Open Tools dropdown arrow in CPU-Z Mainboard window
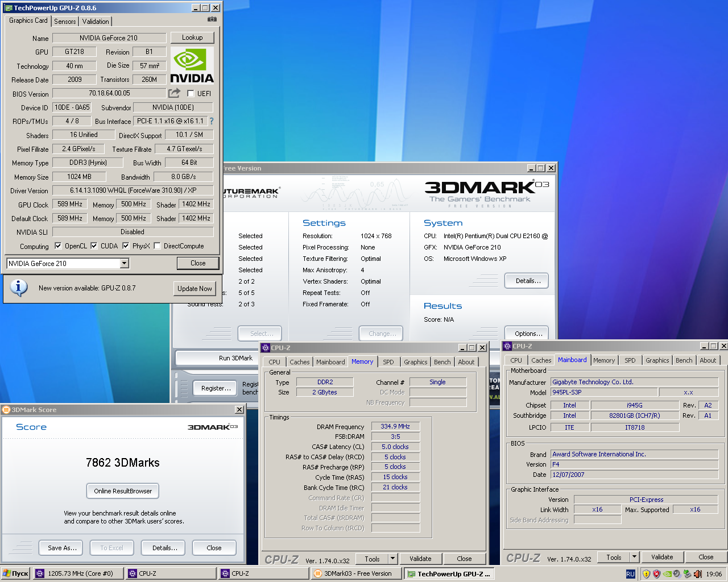Screen dimensions: 728x582 635,557
